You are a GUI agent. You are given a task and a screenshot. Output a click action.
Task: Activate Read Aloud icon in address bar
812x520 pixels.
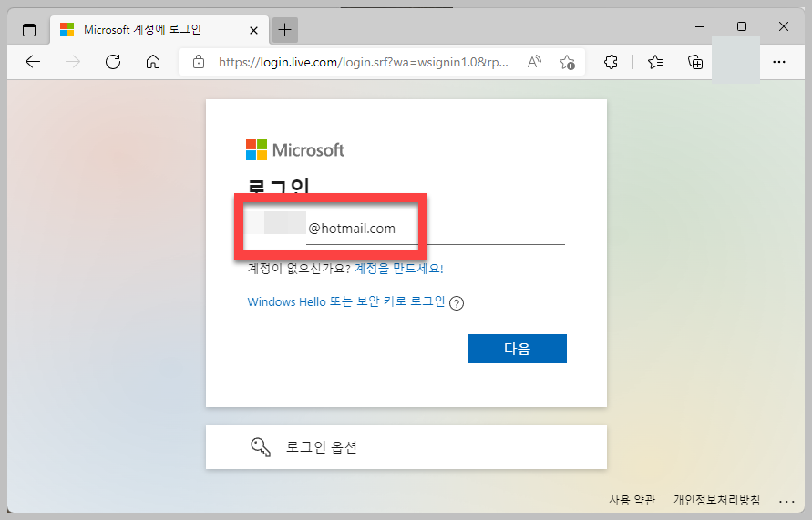[534, 62]
